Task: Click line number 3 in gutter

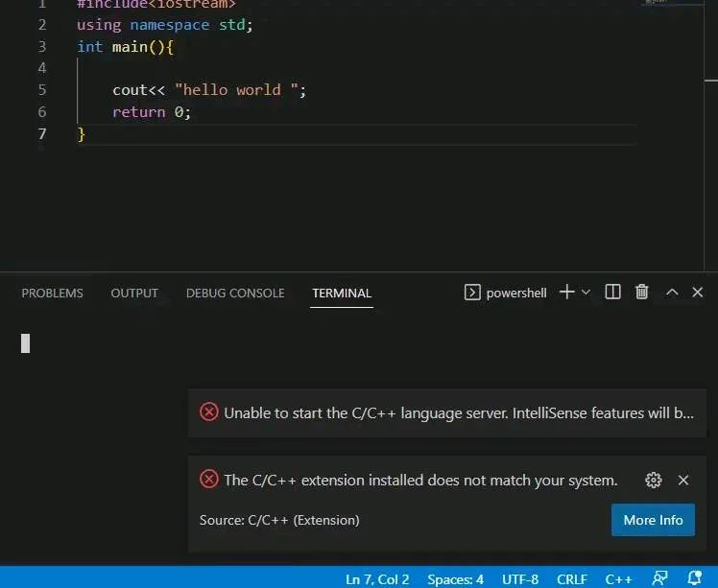Action: click(x=42, y=47)
